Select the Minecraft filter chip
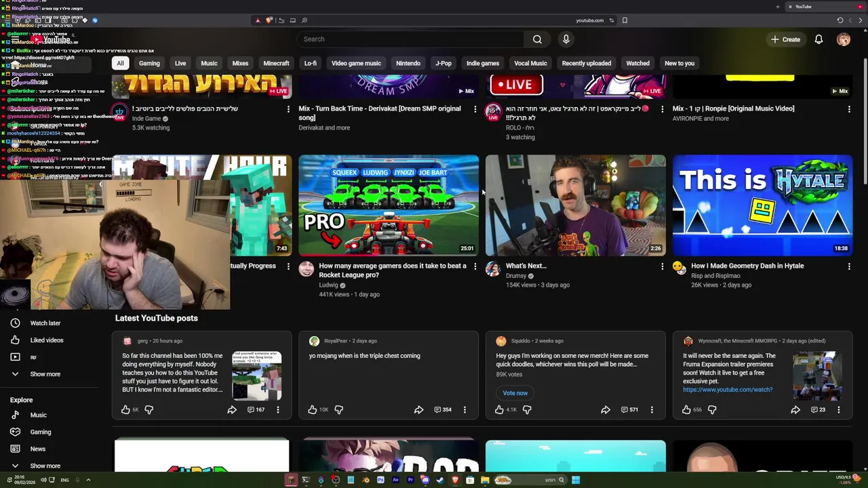This screenshot has width=868, height=488. point(276,63)
